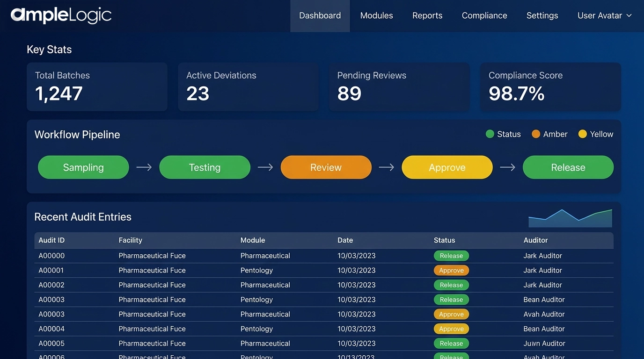
Task: Switch to the Compliance tab
Action: click(x=484, y=15)
